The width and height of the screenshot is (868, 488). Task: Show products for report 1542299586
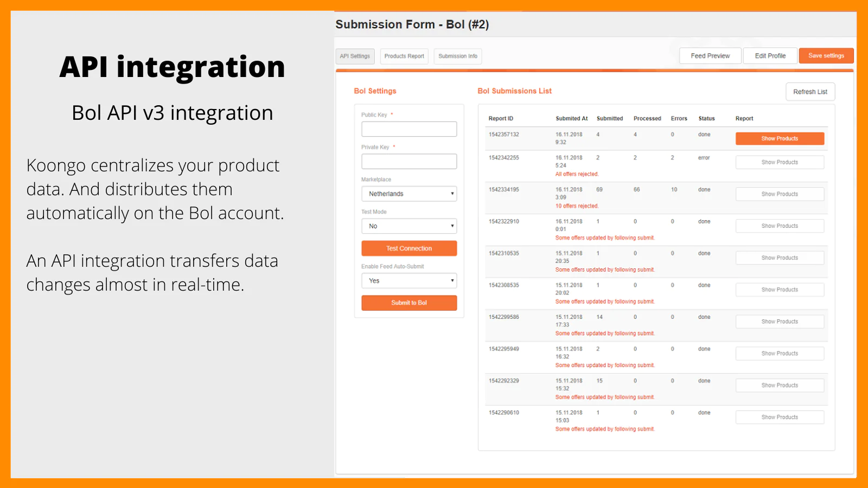780,322
